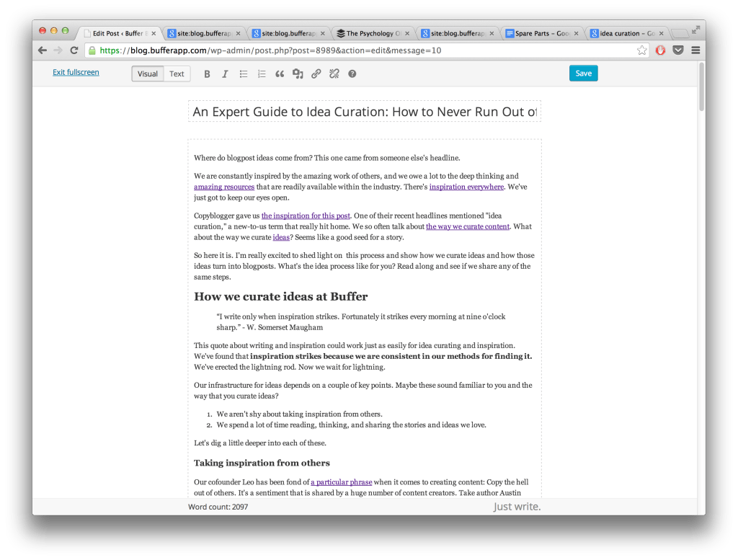Image resolution: width=738 pixels, height=560 pixels.
Task: Exit fullscreen editing mode
Action: [76, 72]
